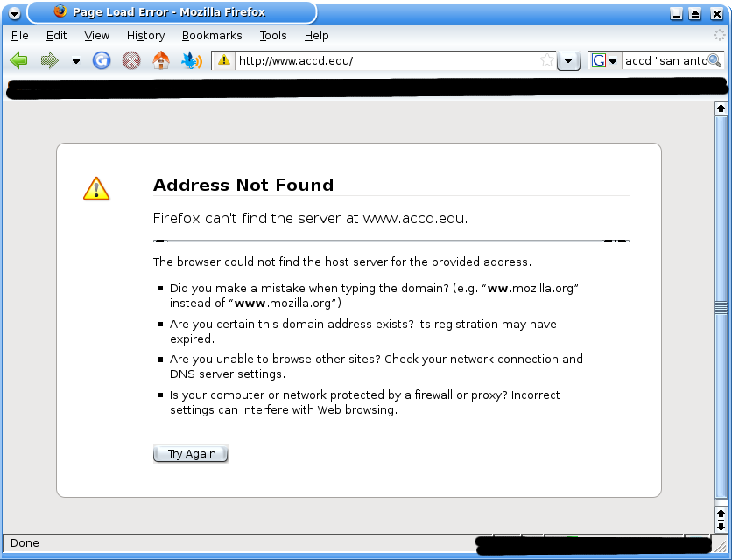Open the Google search engine selector
The image size is (732, 560).
pyautogui.click(x=604, y=60)
